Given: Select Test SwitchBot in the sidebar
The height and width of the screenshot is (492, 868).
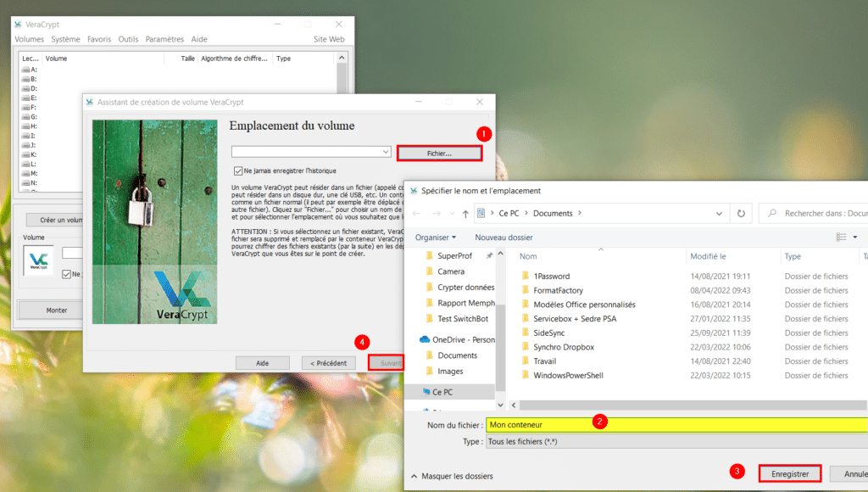Looking at the screenshot, I should [x=463, y=319].
